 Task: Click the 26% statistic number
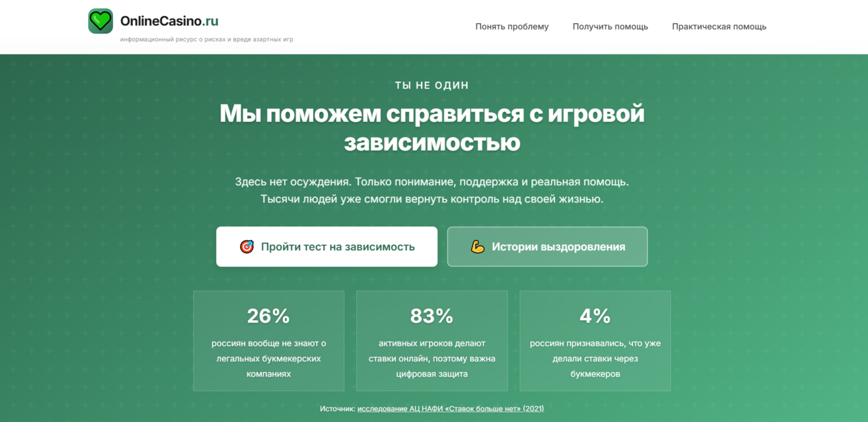click(x=268, y=316)
